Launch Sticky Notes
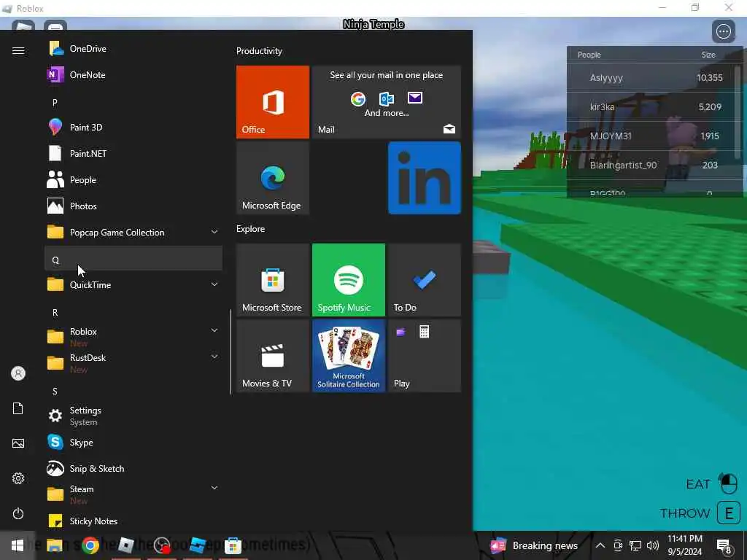This screenshot has height=560, width=747. click(133, 521)
